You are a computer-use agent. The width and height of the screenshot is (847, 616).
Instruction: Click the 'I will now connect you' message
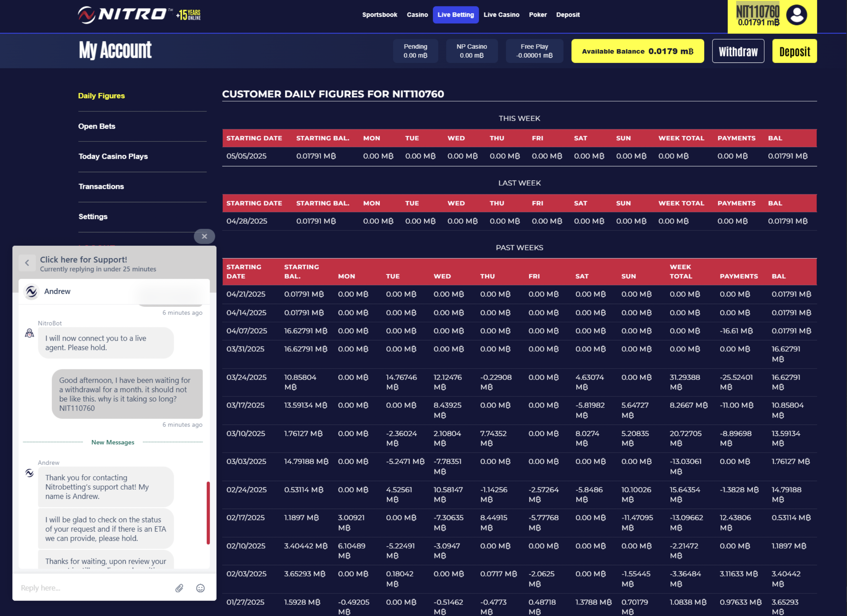click(x=106, y=343)
